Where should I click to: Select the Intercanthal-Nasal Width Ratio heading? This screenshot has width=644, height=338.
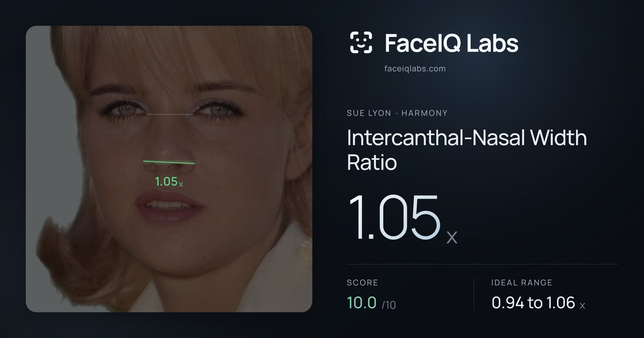pyautogui.click(x=467, y=150)
